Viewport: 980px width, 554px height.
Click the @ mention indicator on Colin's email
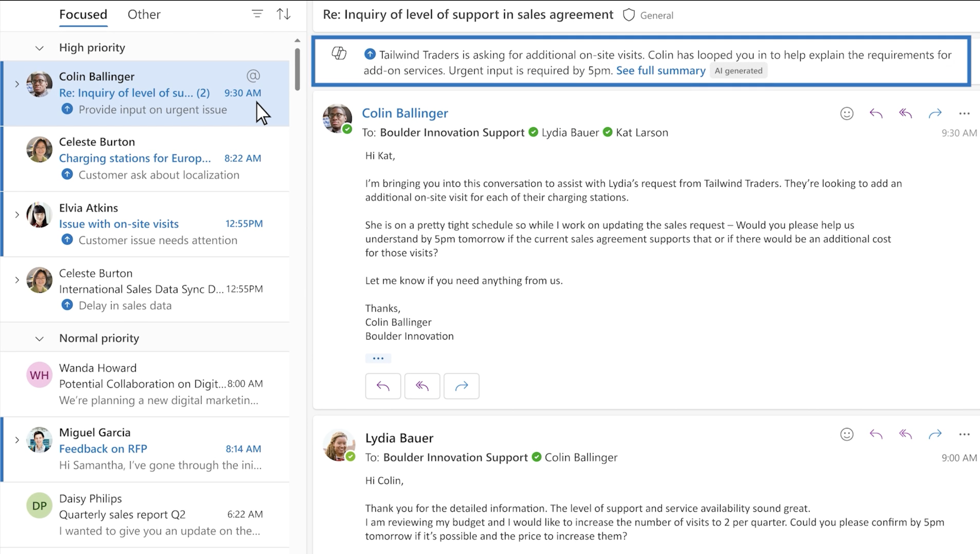click(253, 76)
